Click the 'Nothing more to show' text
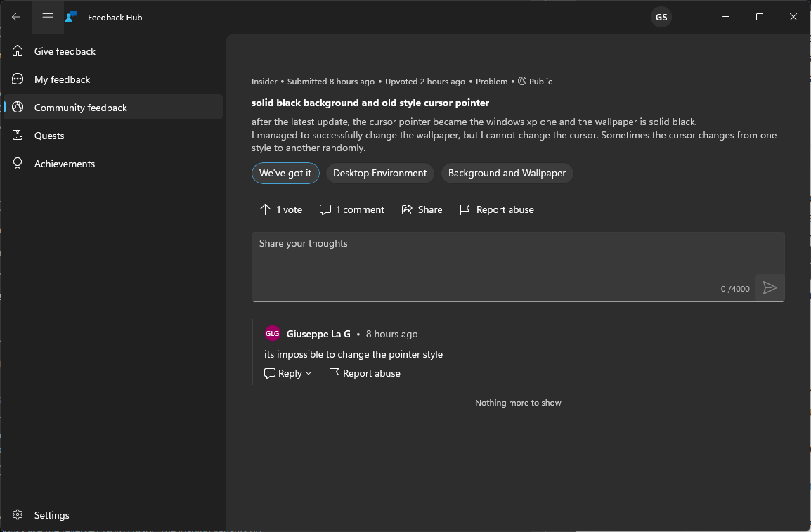Screen dimensions: 811x532 pos(518,403)
